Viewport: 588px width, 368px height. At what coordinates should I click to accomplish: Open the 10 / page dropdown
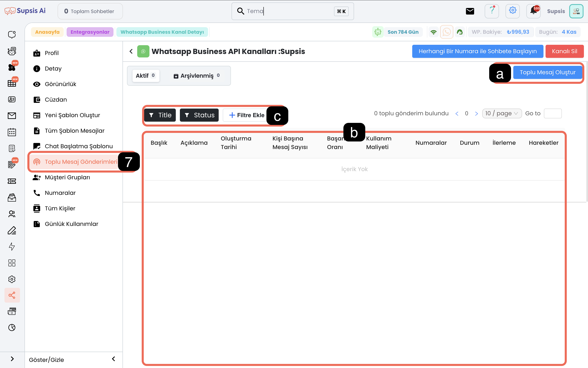[x=502, y=113]
